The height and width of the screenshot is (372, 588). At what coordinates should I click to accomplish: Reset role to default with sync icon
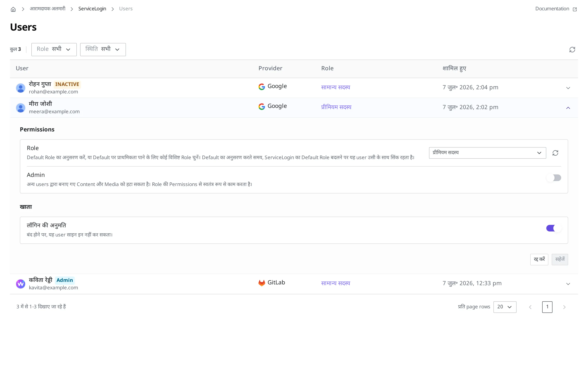(555, 153)
